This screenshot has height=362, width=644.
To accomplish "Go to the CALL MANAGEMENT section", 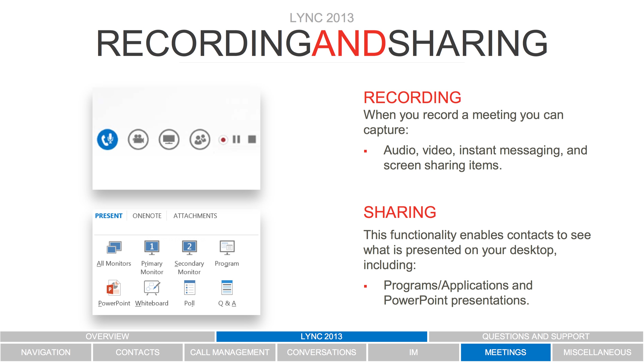I will click(230, 352).
